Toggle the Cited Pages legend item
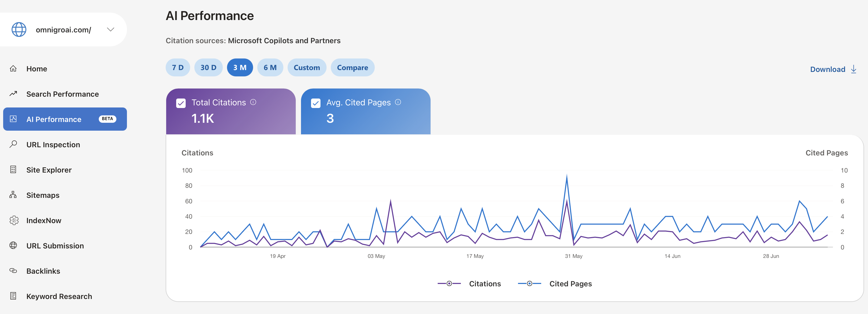The width and height of the screenshot is (868, 314). click(555, 284)
